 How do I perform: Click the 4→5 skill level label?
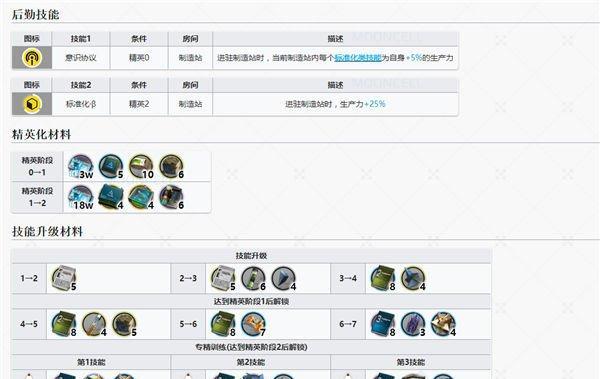coord(29,324)
